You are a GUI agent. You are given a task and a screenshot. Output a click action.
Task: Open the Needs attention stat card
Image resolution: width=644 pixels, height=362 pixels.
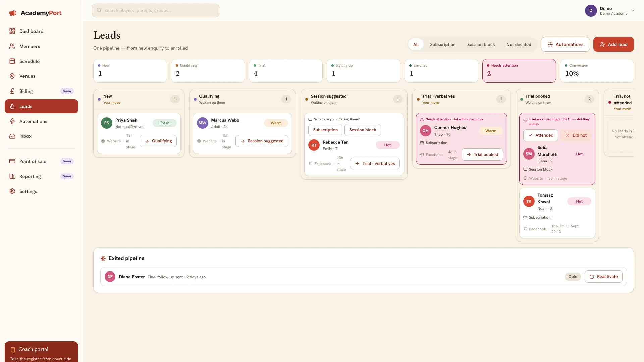(x=519, y=71)
